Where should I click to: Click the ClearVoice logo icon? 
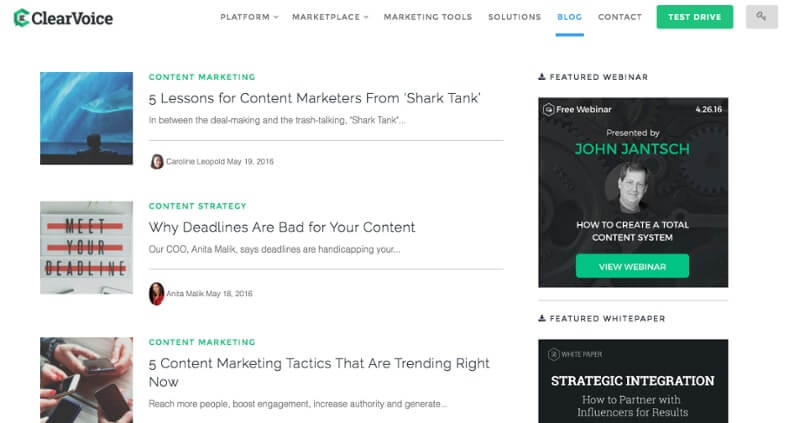point(21,18)
